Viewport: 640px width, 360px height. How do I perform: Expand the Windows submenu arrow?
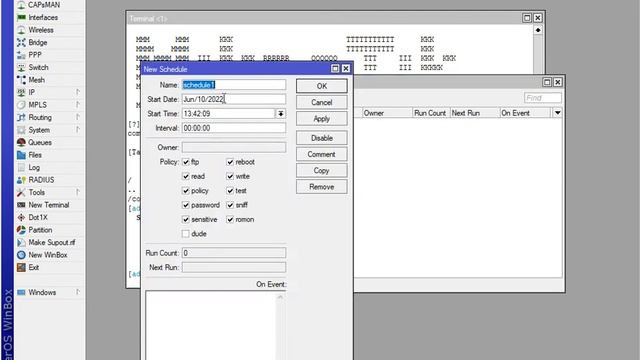point(78,292)
